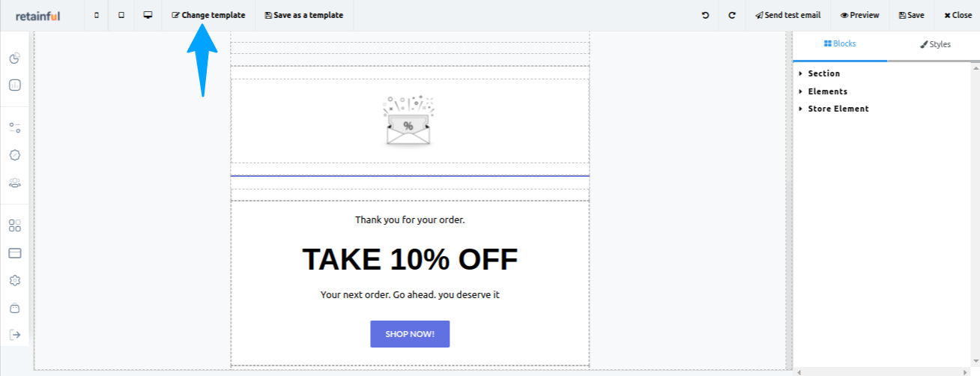
Task: Open the dashboard pie chart sidebar icon
Action: (15, 58)
